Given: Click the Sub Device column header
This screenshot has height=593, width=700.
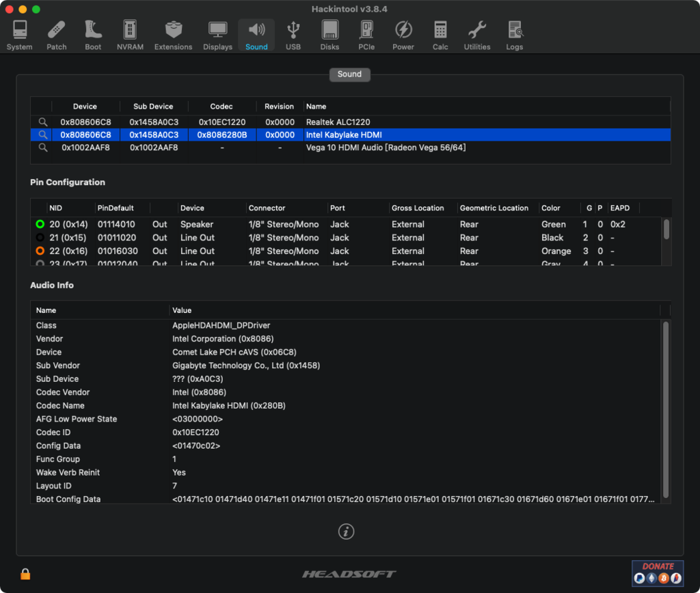Looking at the screenshot, I should 153,106.
